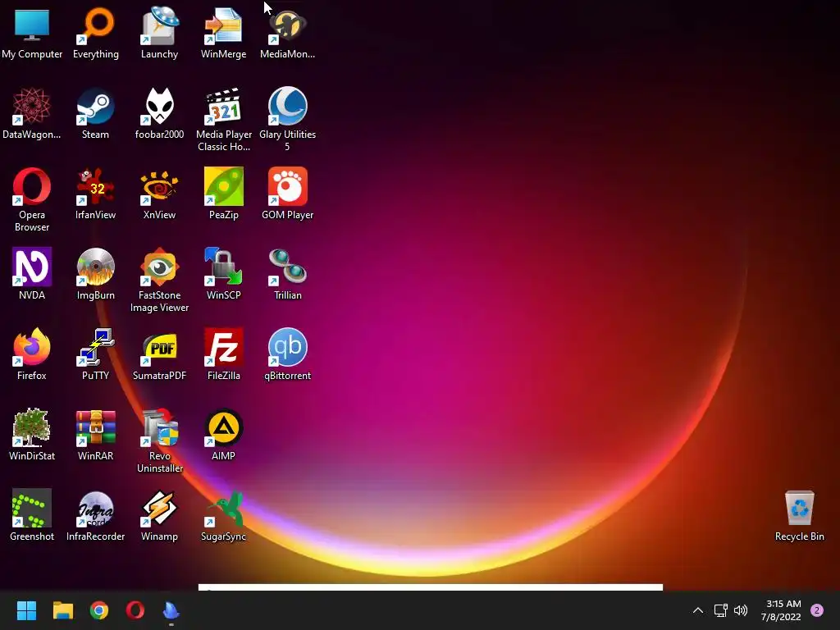The height and width of the screenshot is (630, 840).
Task: Switch to the running blue taskbar app
Action: (x=171, y=610)
